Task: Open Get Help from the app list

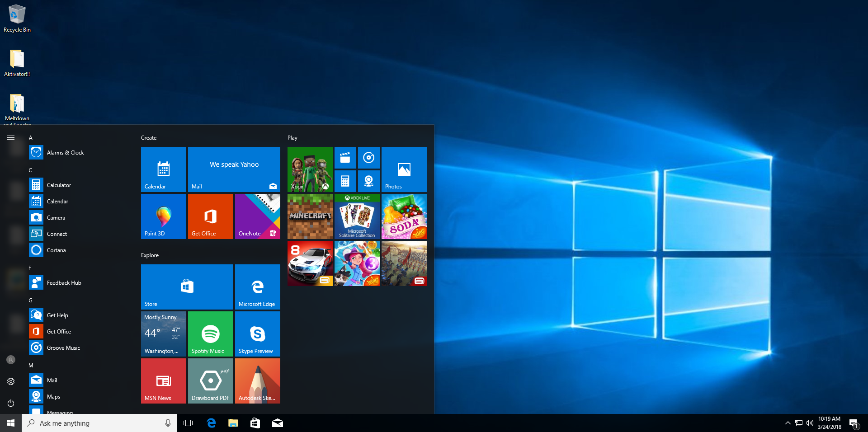Action: (x=80, y=315)
